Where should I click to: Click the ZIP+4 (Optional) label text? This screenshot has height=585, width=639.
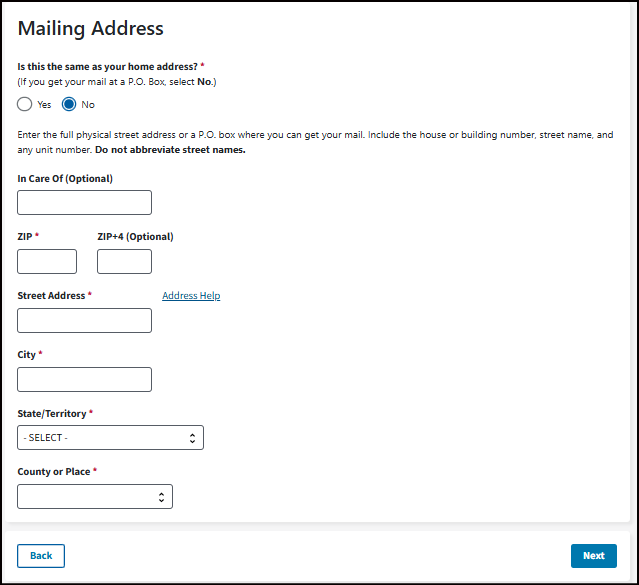tap(135, 237)
